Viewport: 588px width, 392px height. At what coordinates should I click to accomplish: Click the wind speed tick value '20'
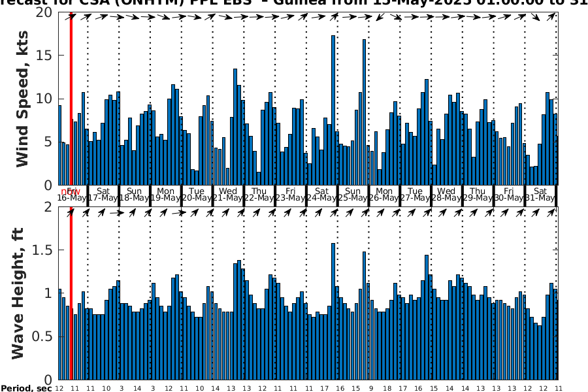[44, 12]
